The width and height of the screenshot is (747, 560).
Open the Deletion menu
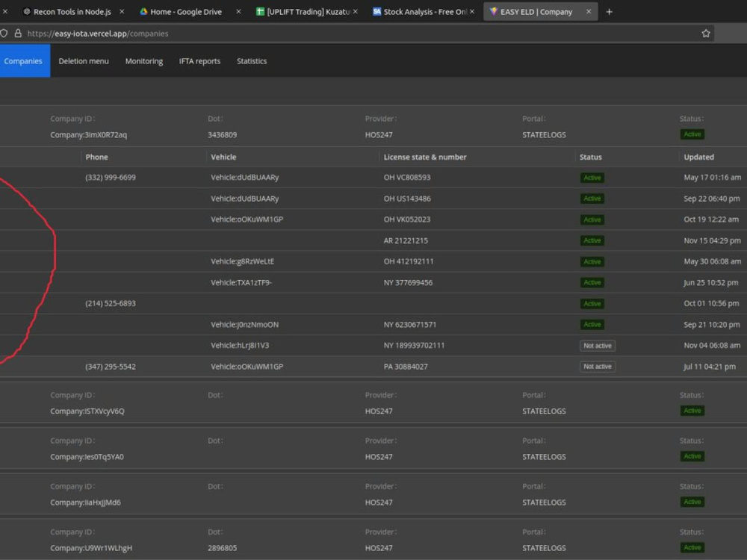click(84, 61)
